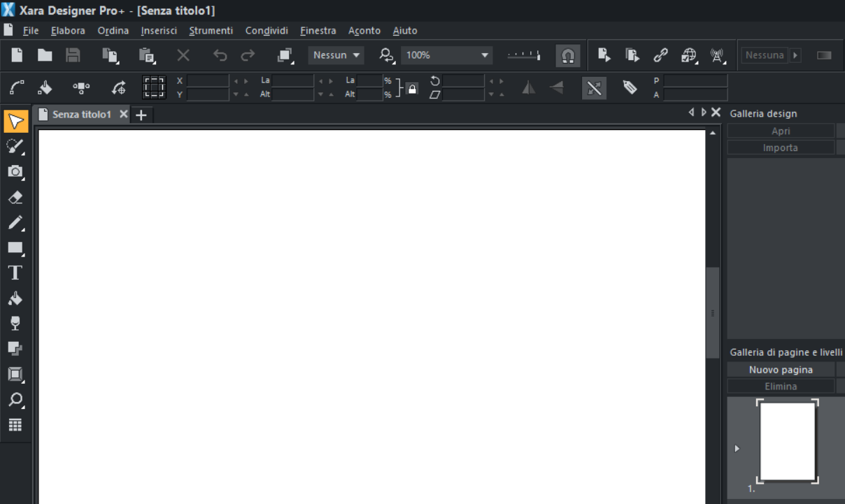Click the Nuovo pagina button
This screenshot has height=504, width=845.
(781, 370)
